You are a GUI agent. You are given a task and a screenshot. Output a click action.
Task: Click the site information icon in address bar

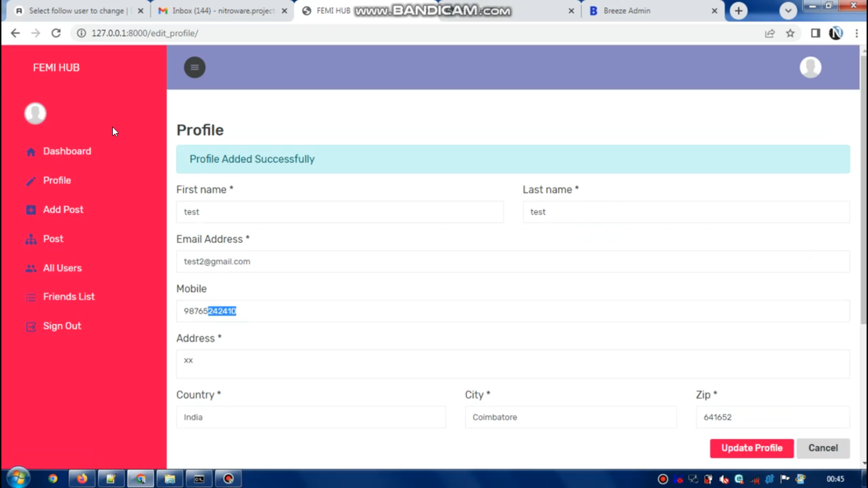[x=82, y=33]
